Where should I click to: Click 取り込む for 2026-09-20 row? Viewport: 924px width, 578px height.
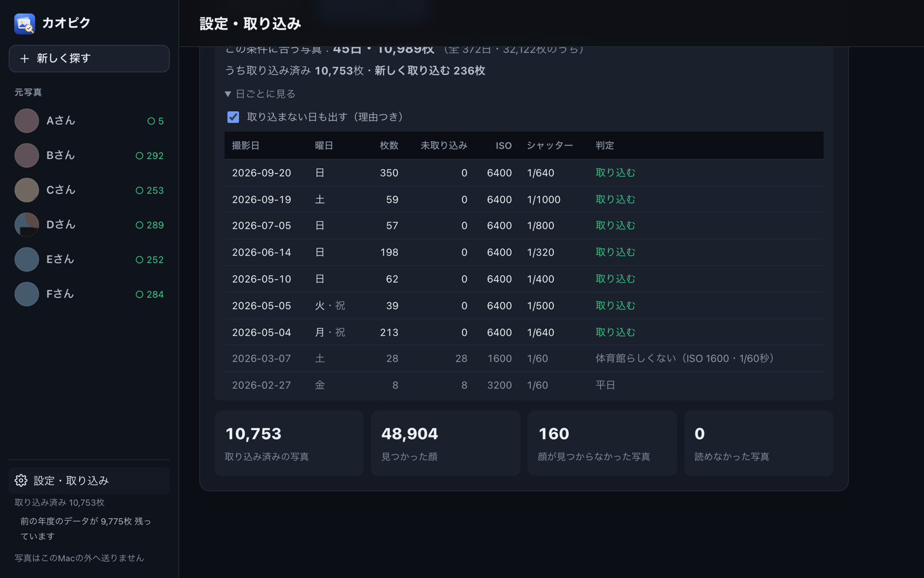(615, 173)
